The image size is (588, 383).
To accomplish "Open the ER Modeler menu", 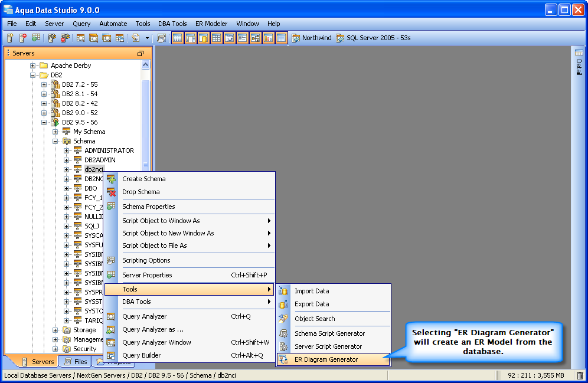I will click(x=211, y=24).
